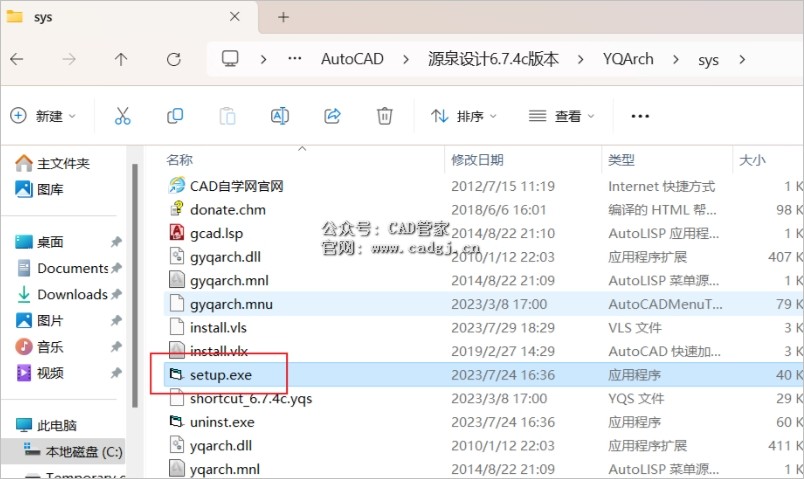Click the PC monitor icon in address bar

click(230, 59)
